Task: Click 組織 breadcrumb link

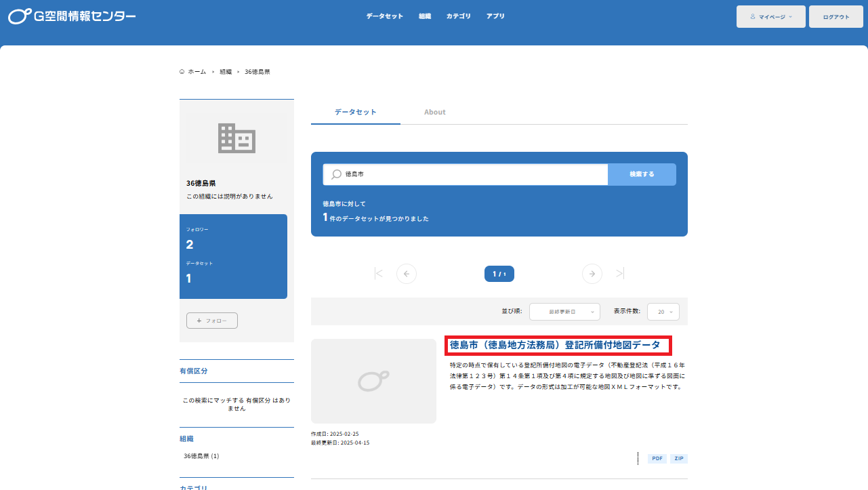Action: 226,71
